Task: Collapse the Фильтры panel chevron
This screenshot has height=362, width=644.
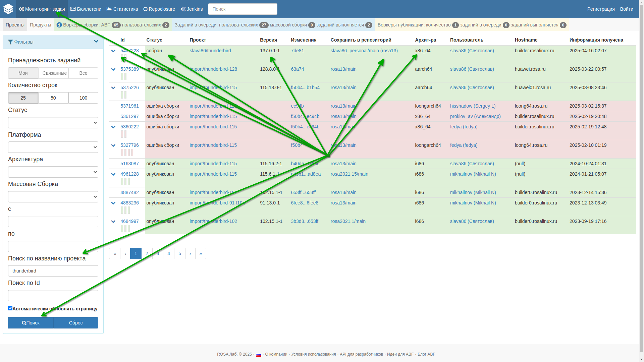Action: click(x=96, y=42)
